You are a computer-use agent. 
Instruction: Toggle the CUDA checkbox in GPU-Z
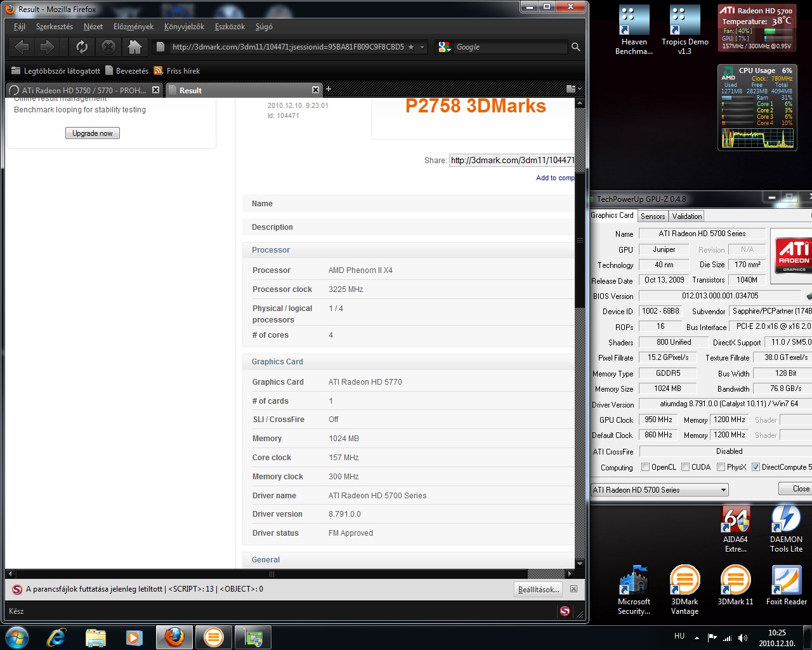[x=685, y=467]
